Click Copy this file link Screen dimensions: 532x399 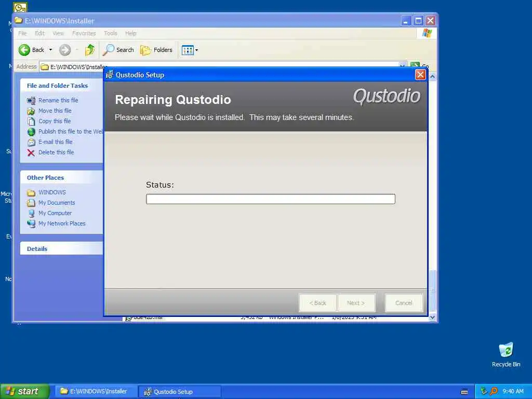click(x=55, y=121)
